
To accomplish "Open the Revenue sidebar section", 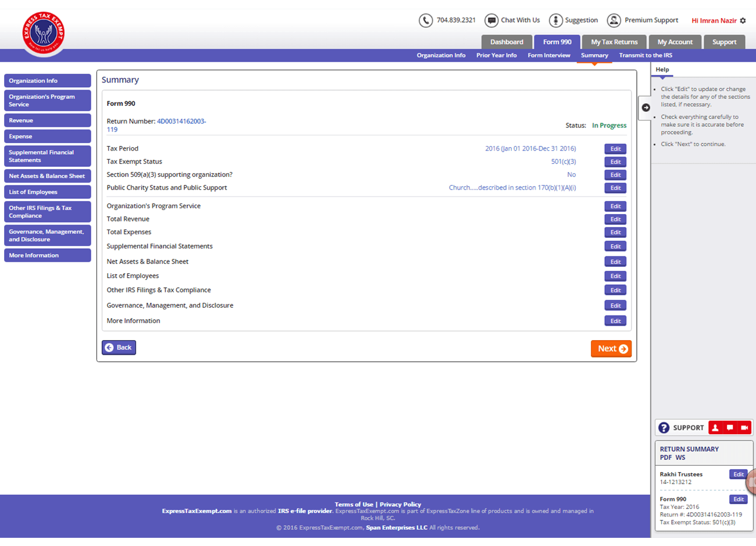I will click(x=48, y=120).
